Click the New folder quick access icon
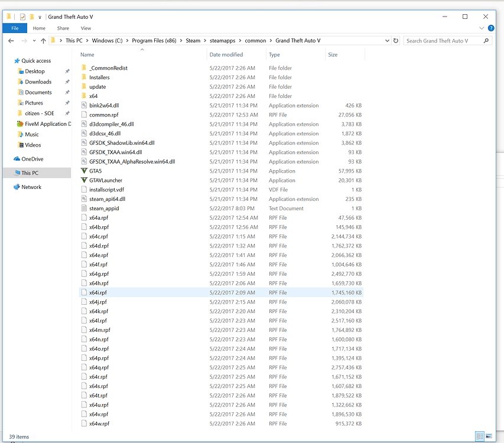Image resolution: width=504 pixels, height=443 pixels. [31, 17]
